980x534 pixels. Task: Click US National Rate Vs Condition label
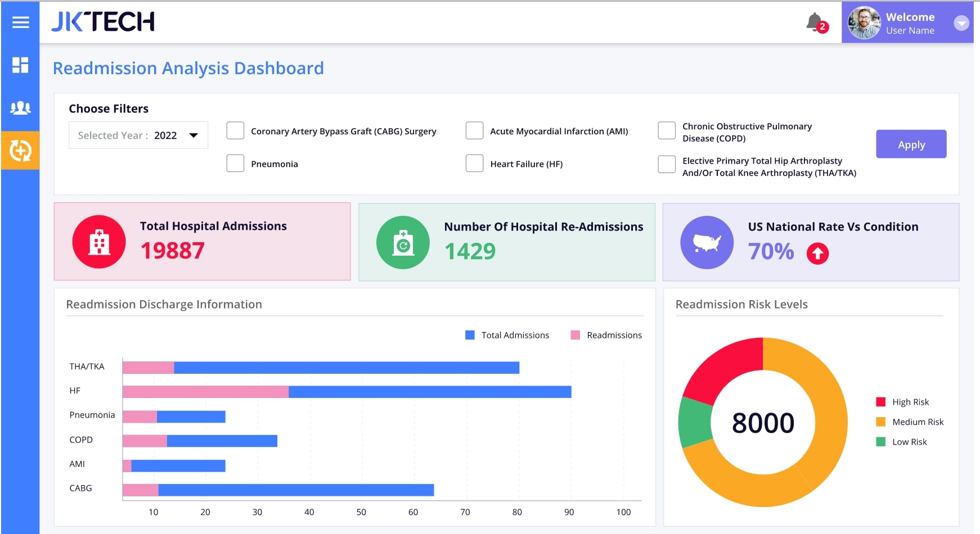point(833,227)
